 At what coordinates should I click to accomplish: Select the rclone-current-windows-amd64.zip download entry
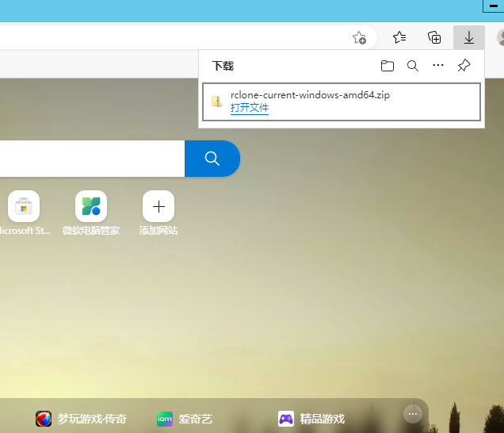click(x=342, y=102)
